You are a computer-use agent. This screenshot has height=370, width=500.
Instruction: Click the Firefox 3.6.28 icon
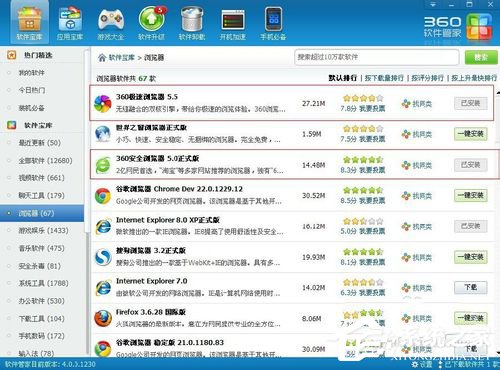click(102, 318)
